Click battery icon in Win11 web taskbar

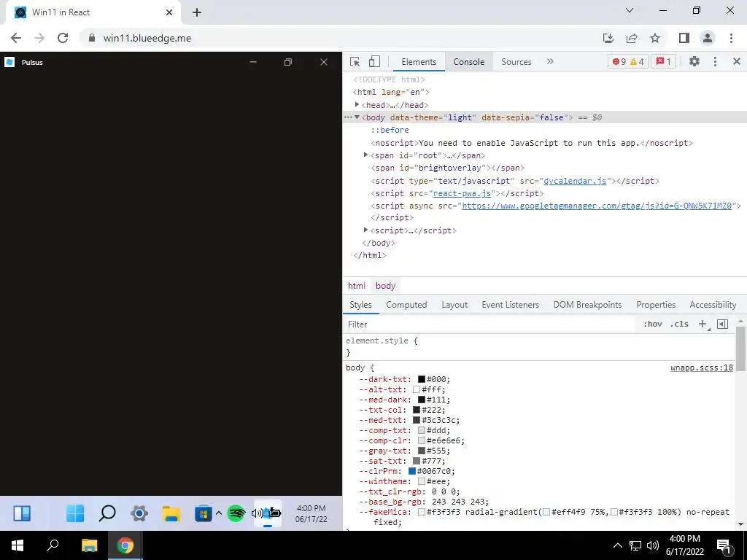pos(274,513)
